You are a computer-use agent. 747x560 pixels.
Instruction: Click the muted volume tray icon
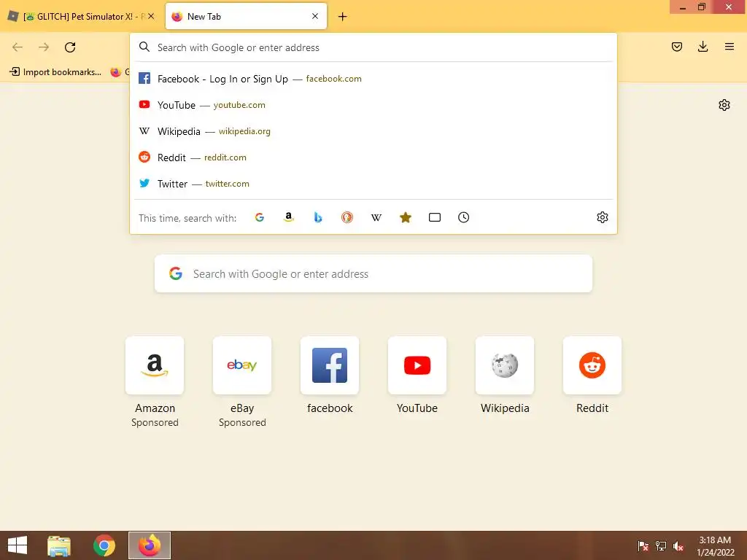point(678,546)
